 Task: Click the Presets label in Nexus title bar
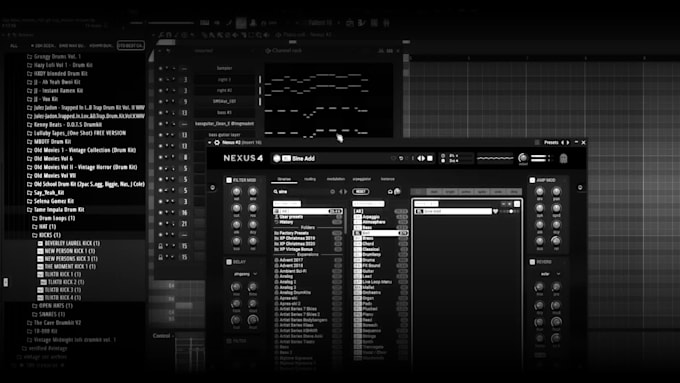coord(551,142)
